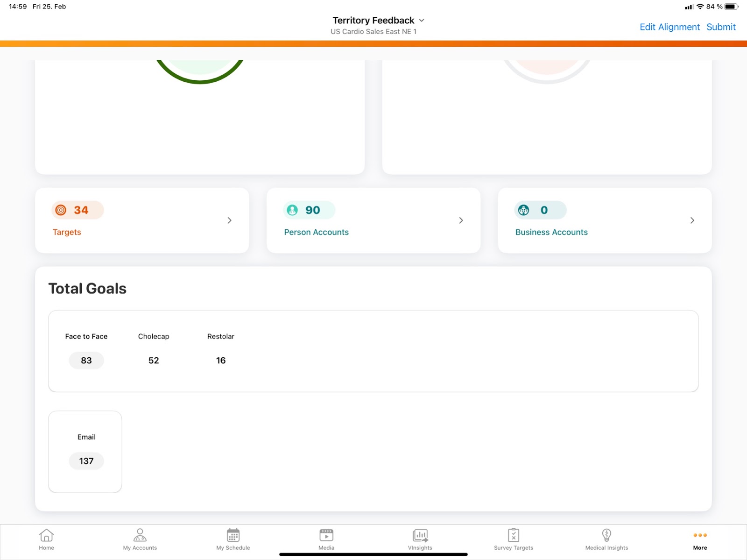Open VInsights chart icon
The width and height of the screenshot is (747, 560).
tap(420, 535)
